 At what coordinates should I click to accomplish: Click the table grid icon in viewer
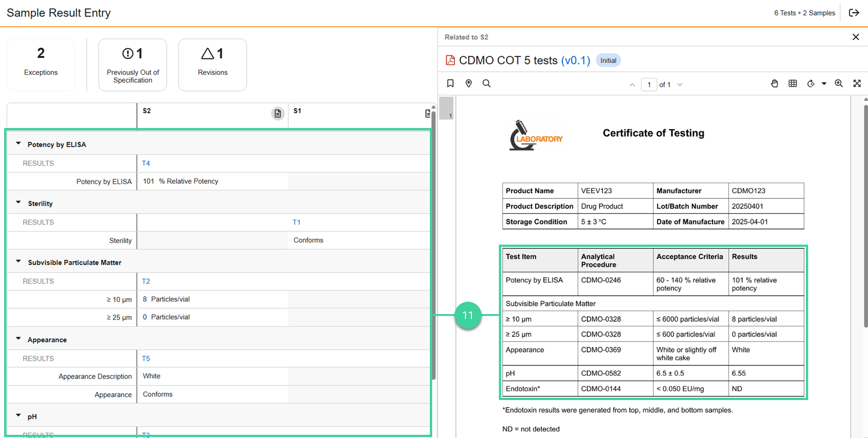click(793, 83)
